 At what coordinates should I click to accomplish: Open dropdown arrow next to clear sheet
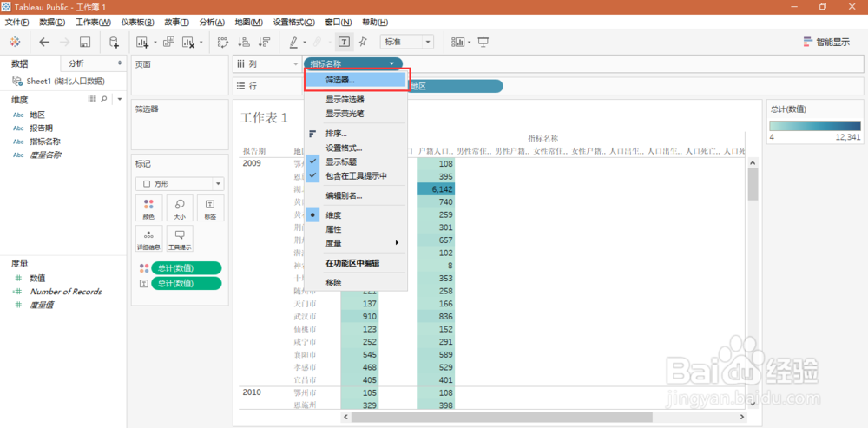(x=201, y=42)
